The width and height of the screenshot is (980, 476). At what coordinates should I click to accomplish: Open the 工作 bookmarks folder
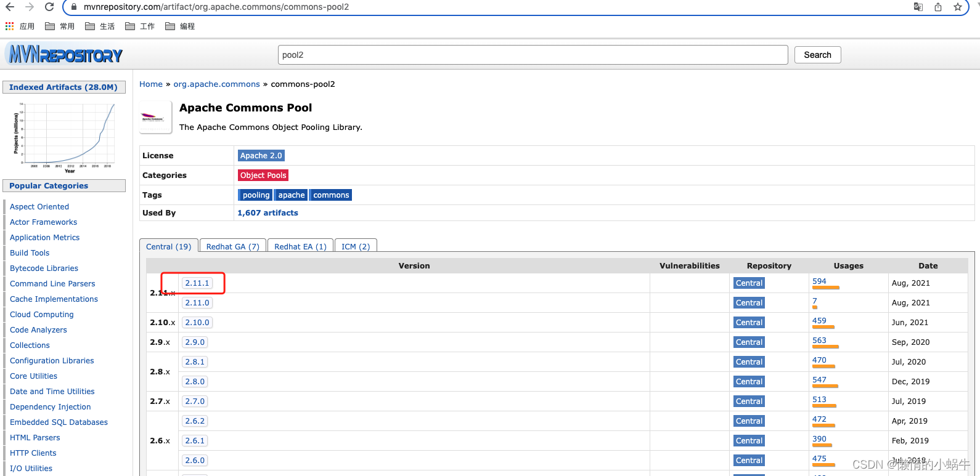(140, 26)
